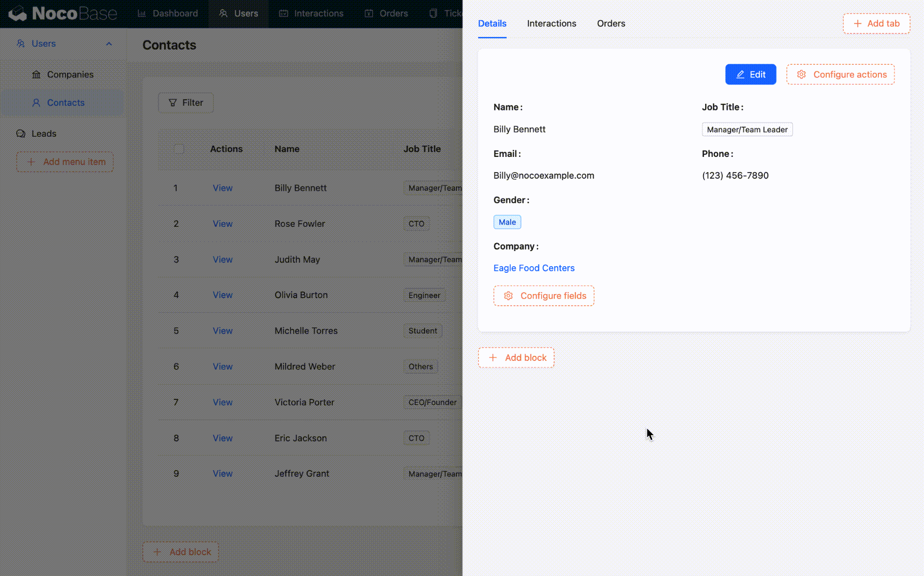Click the Companies building icon in sidebar

[x=36, y=74]
